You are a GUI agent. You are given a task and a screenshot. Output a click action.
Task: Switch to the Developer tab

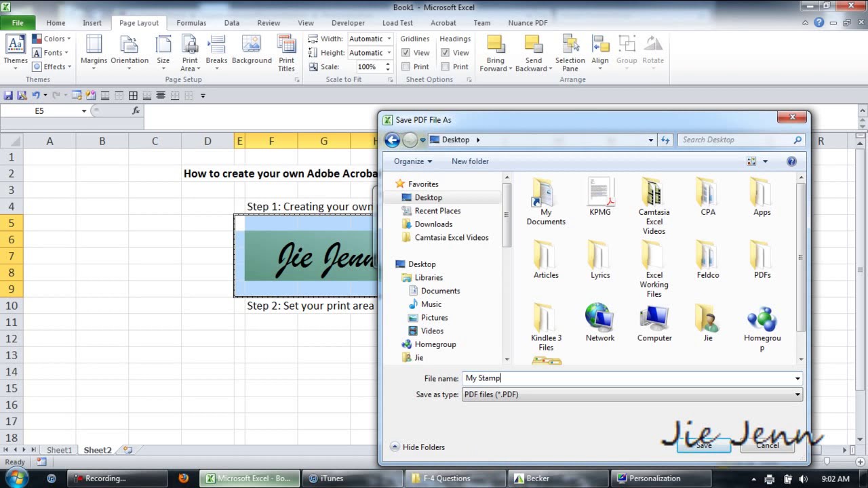click(x=348, y=23)
